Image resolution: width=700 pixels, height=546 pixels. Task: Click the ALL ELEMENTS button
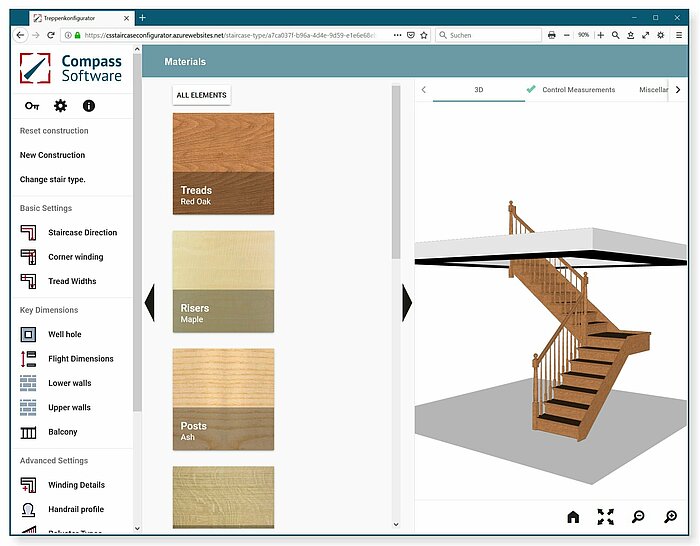coord(201,95)
